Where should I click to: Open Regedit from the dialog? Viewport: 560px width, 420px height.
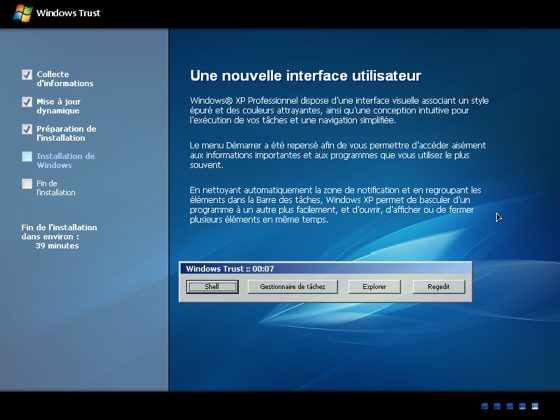[x=439, y=286]
